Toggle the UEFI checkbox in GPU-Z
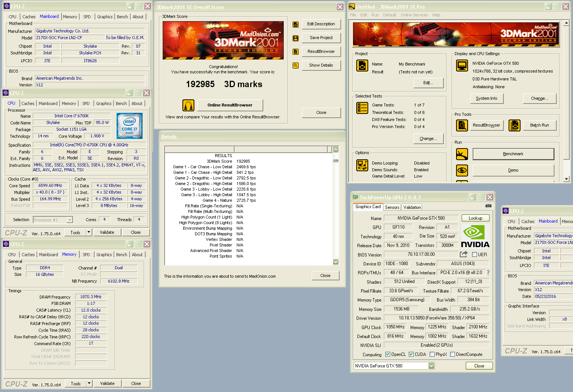This screenshot has height=392, width=573. pyautogui.click(x=474, y=255)
